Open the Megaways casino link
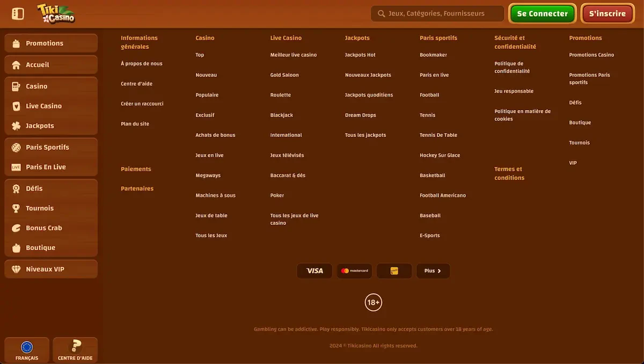 [x=208, y=176]
